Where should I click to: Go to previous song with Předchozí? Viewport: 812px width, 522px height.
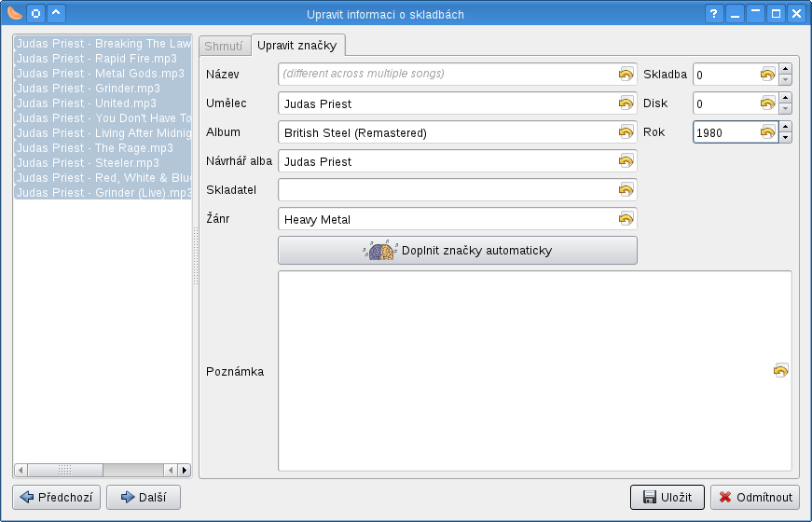pos(57,498)
